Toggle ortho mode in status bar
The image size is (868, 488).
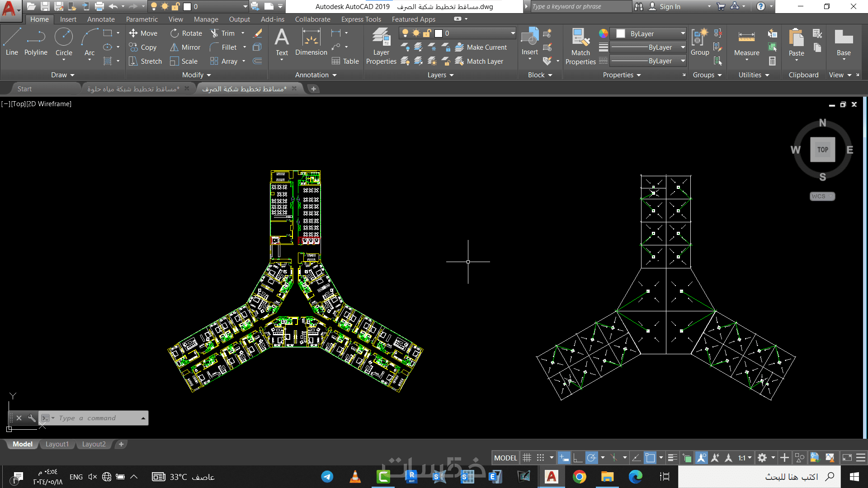[x=577, y=458]
